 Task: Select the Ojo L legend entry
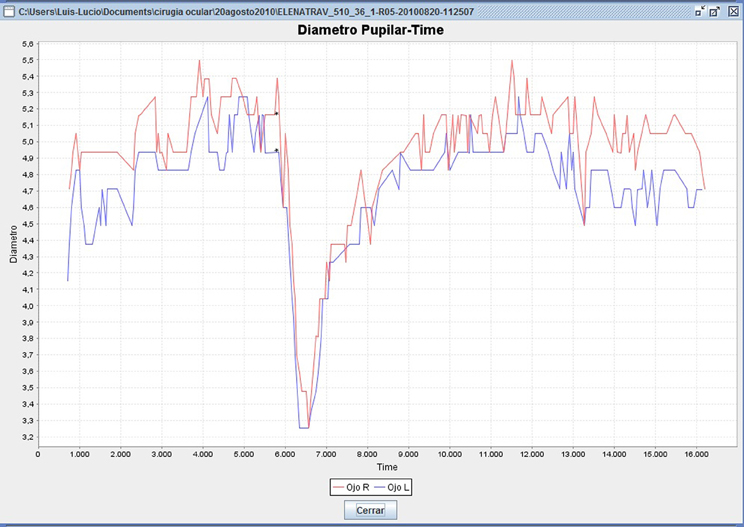392,487
